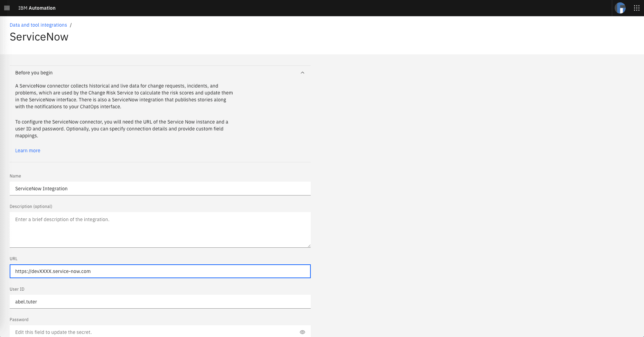The image size is (644, 337).
Task: Open the Data and tool integrations breadcrumb
Action: pyautogui.click(x=38, y=25)
